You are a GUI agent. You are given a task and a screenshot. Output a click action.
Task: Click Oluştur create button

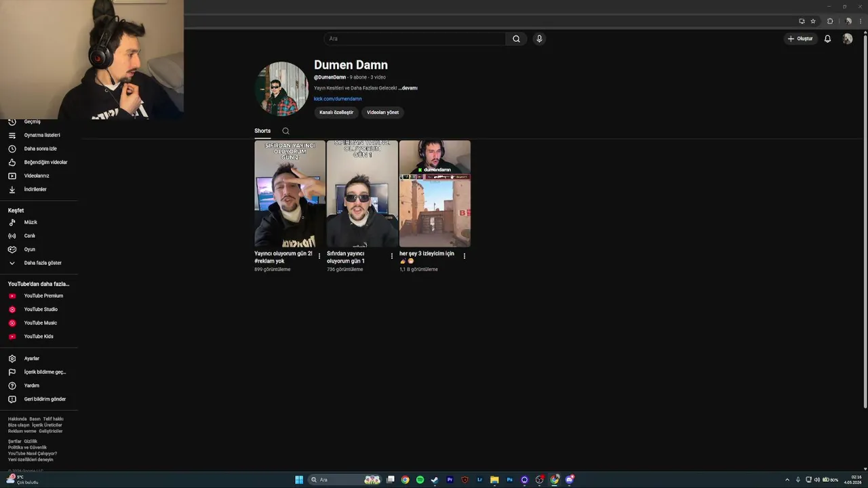click(x=800, y=39)
